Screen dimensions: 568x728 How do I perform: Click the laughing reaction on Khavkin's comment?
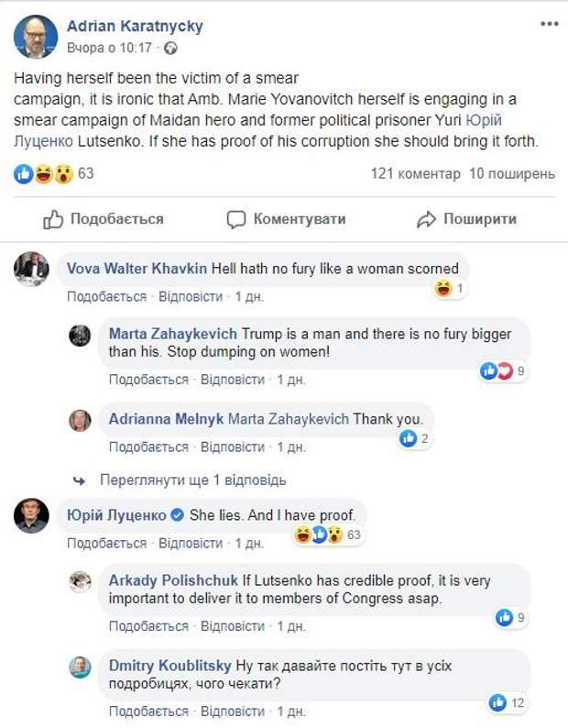point(445,289)
